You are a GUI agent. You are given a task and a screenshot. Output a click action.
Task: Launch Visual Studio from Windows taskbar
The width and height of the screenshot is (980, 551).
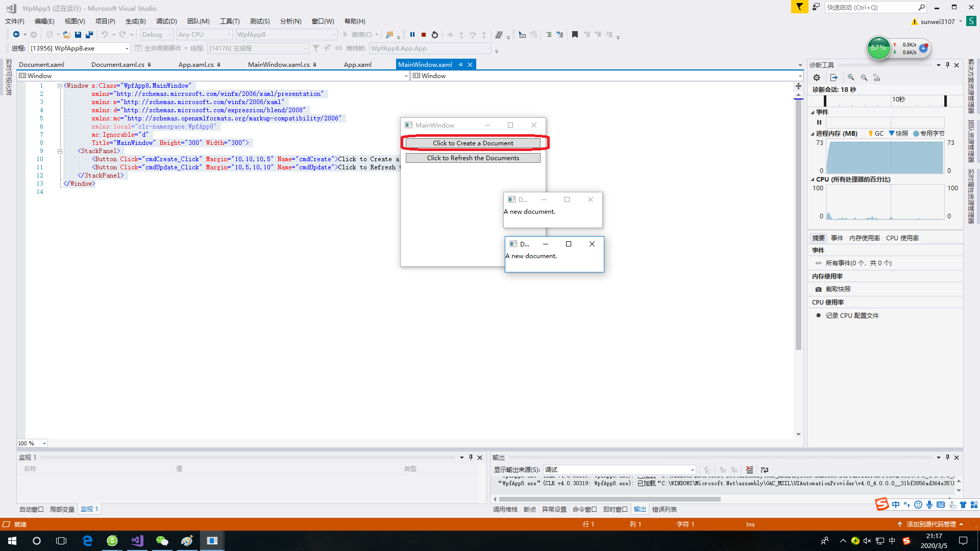[137, 541]
